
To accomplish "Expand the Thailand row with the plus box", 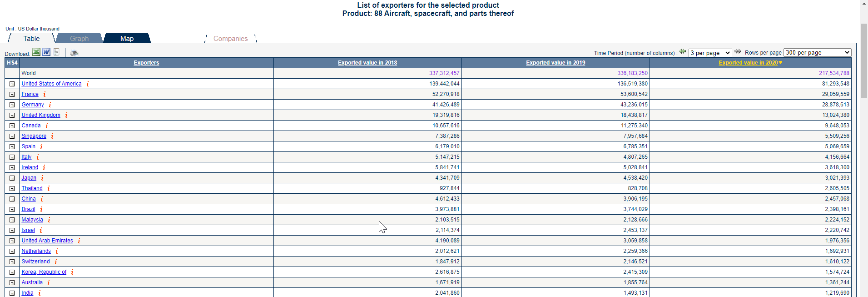I will (12, 188).
